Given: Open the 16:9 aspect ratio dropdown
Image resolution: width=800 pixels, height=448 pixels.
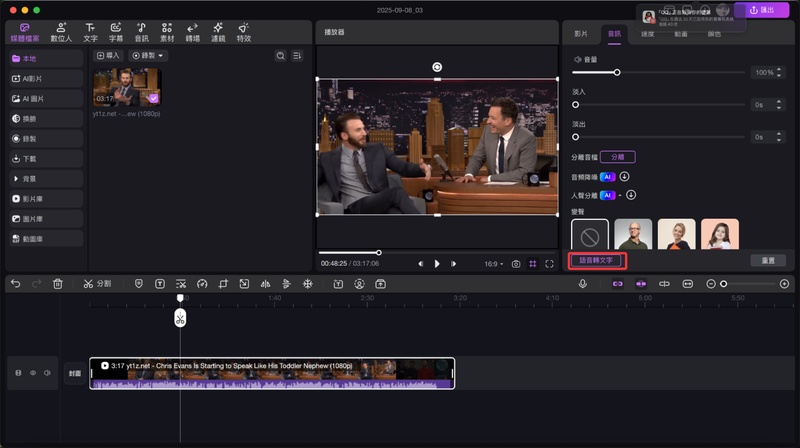Looking at the screenshot, I should coord(493,264).
